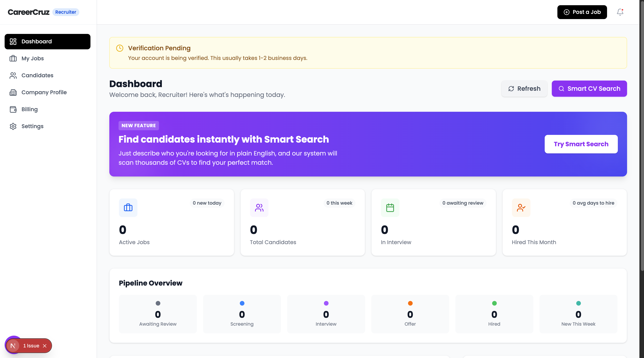The width and height of the screenshot is (644, 358).
Task: Go to My Jobs in sidebar
Action: [48, 58]
